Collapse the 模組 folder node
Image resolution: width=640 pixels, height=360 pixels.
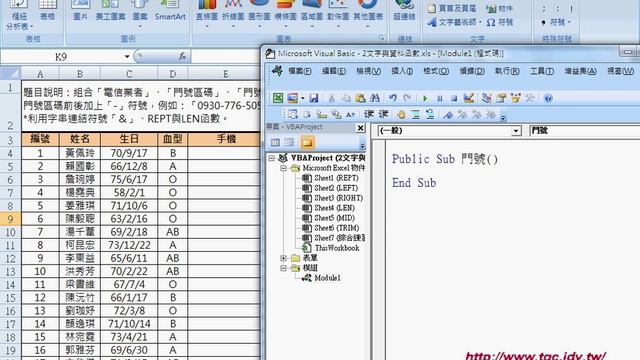pyautogui.click(x=284, y=268)
